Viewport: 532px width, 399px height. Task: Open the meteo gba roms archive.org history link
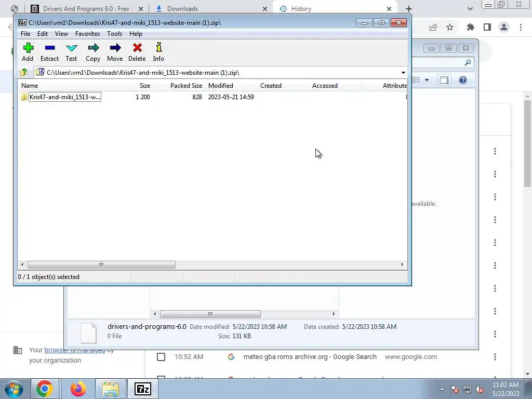(x=310, y=357)
